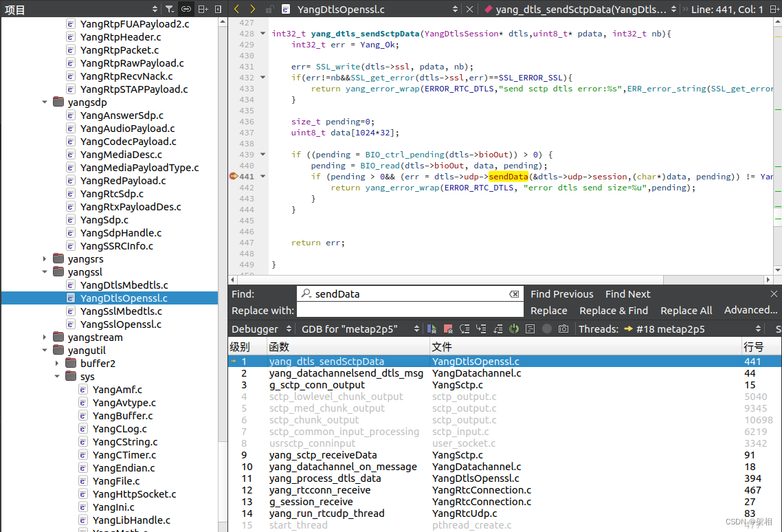Click the Find Next button
Viewport: 782px width, 532px height.
click(627, 293)
